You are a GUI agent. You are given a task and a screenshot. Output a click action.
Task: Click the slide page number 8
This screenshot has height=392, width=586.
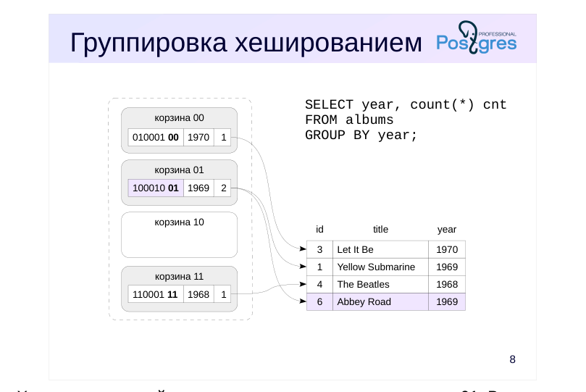tap(512, 359)
